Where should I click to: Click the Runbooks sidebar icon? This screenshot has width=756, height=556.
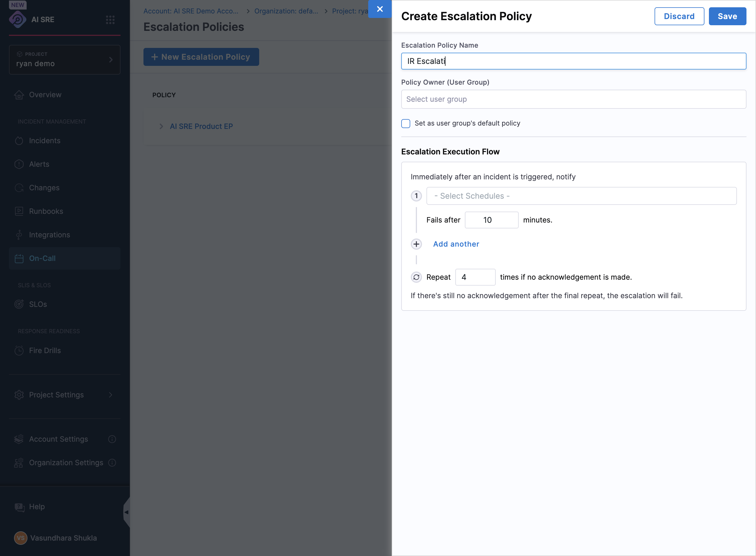[19, 211]
